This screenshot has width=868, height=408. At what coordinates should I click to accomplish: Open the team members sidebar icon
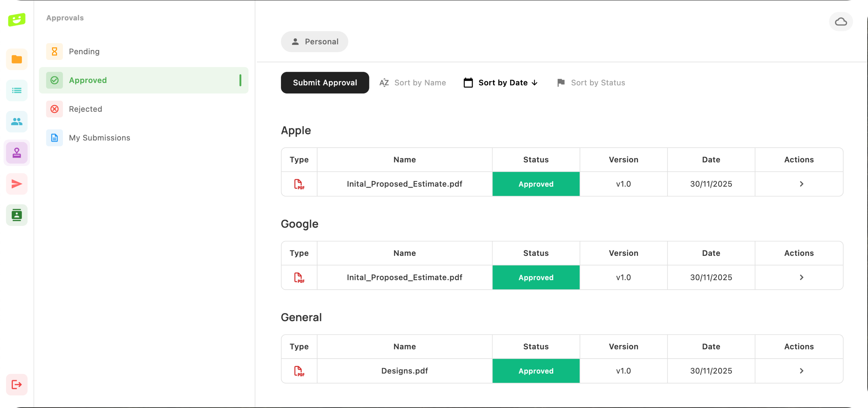click(x=16, y=122)
